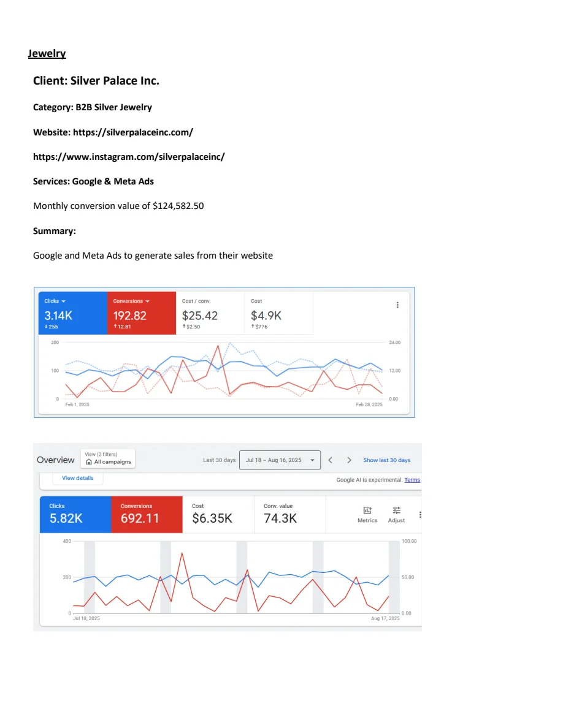Expand the Conversions metric dropdown arrow
Image resolution: width=563 pixels, height=728 pixels.
click(x=147, y=301)
